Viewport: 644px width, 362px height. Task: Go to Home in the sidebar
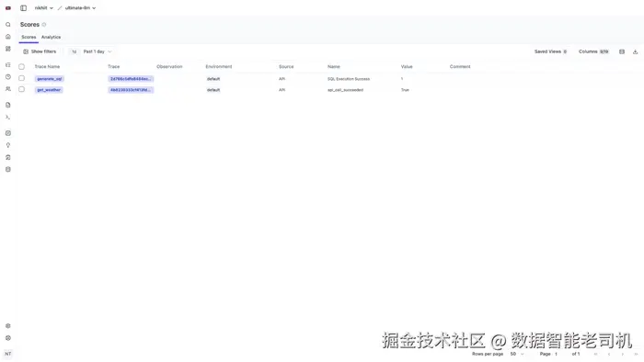coord(7,37)
